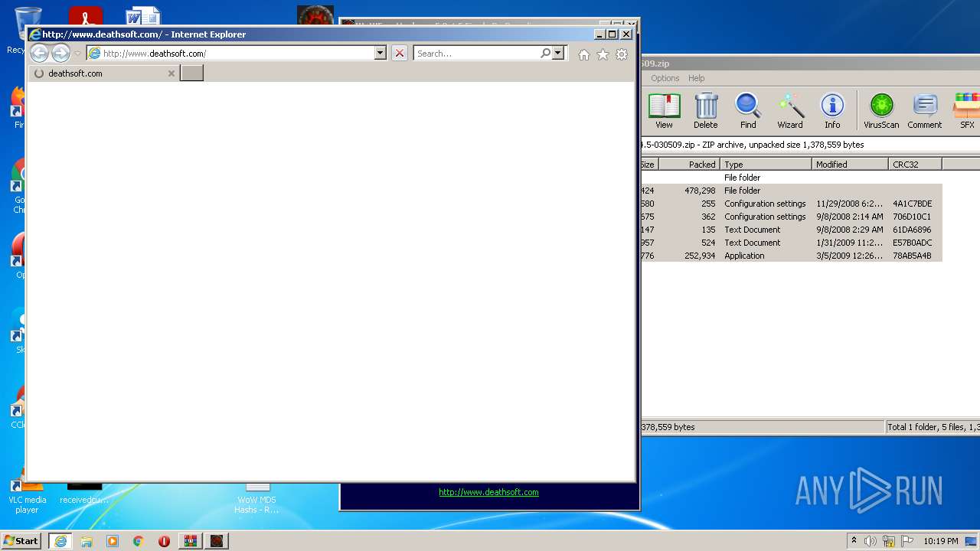Select the deathsoft.com tab
Screen dimensions: 980x551
(x=103, y=73)
